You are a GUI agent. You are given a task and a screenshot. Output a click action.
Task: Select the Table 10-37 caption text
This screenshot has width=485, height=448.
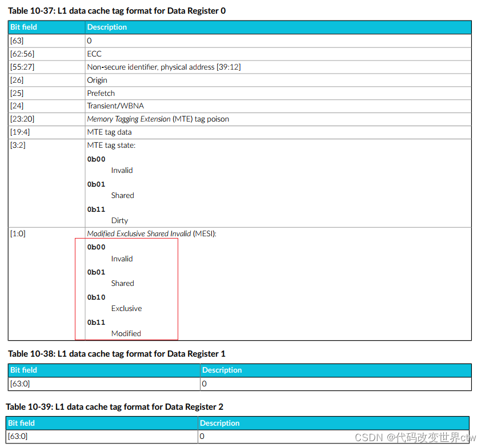pos(117,11)
